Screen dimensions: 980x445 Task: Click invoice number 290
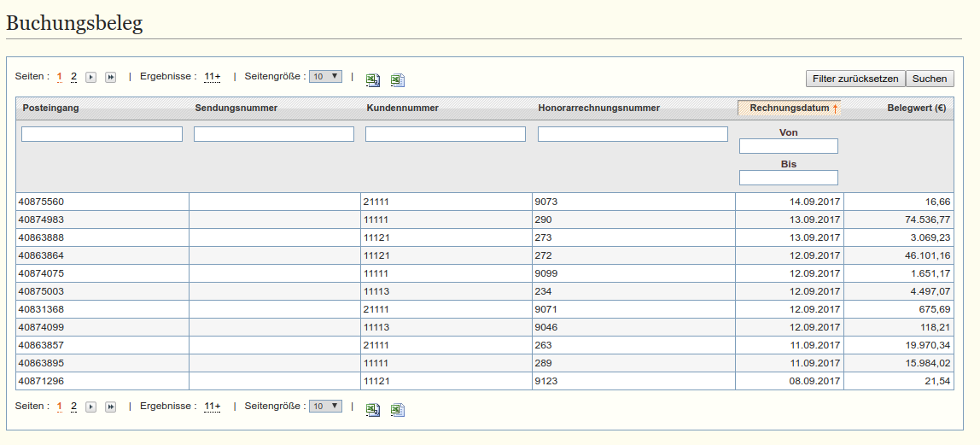tap(543, 220)
